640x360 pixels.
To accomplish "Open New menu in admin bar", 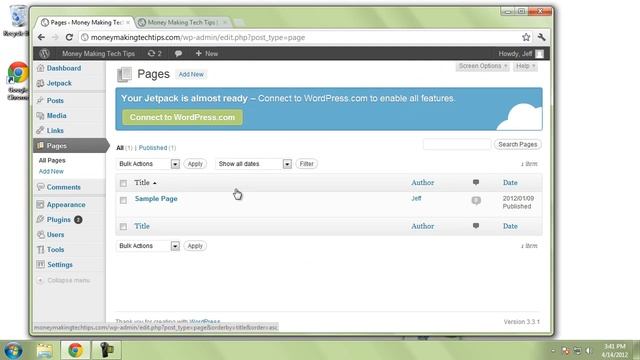I will click(x=207, y=53).
